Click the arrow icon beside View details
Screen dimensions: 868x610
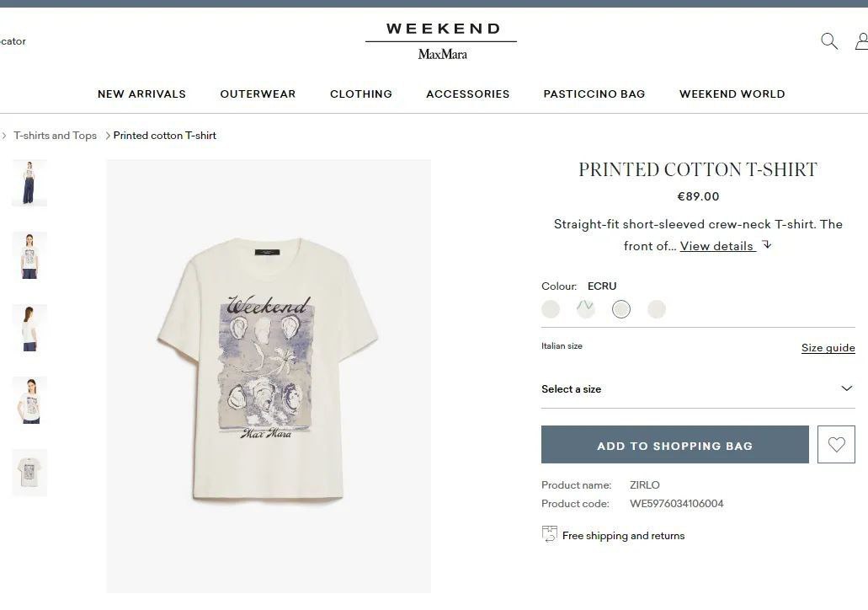pos(767,245)
